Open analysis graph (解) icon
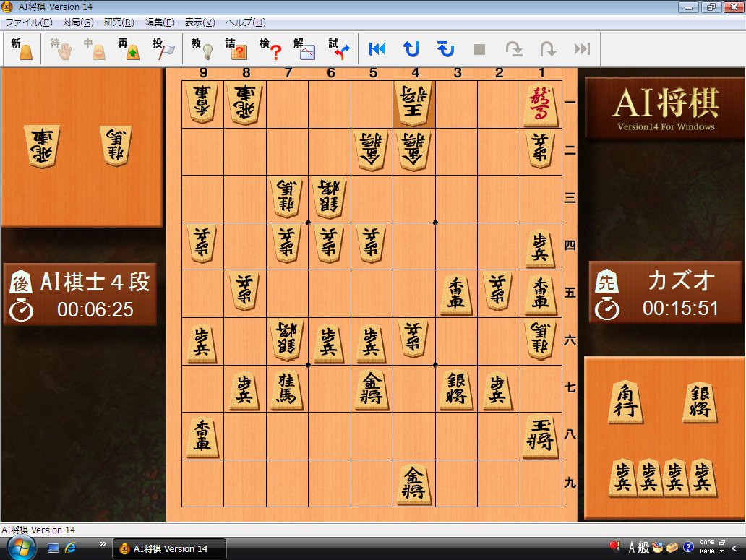Screen dimensions: 746x560 (x=304, y=49)
